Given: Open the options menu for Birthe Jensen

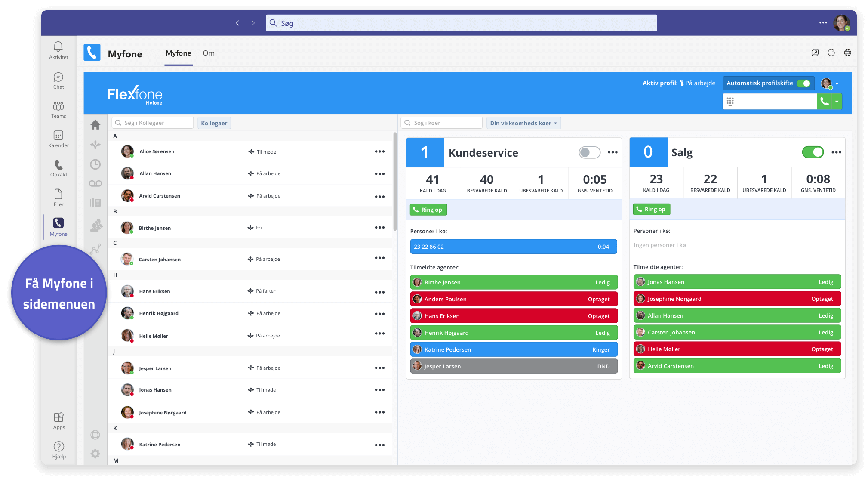Looking at the screenshot, I should click(x=379, y=228).
